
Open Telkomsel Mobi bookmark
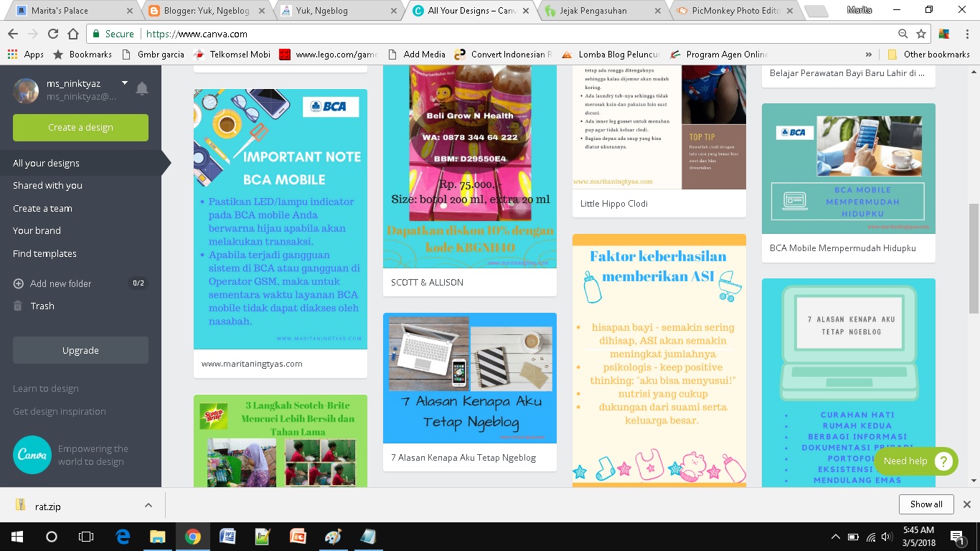point(232,55)
